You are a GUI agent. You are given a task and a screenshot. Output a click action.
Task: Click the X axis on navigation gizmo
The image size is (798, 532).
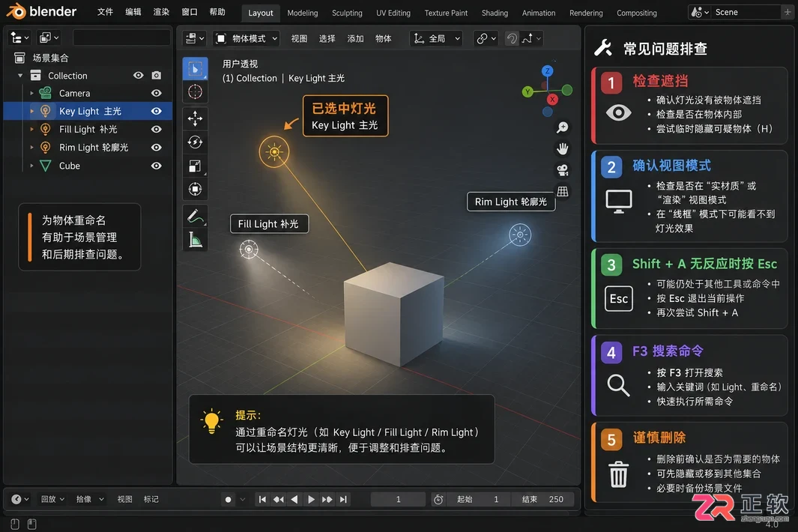pyautogui.click(x=552, y=99)
